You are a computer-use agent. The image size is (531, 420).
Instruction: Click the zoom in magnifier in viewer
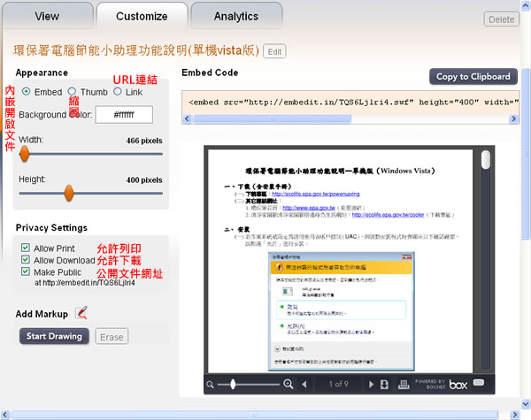coord(288,385)
